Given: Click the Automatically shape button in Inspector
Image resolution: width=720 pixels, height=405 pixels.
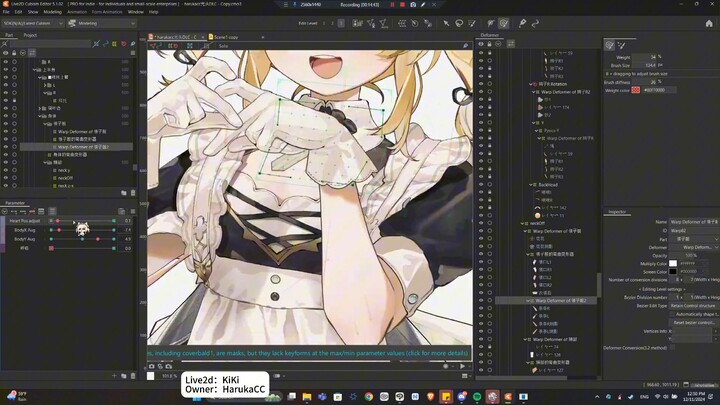Looking at the screenshot, I should click(695, 315).
